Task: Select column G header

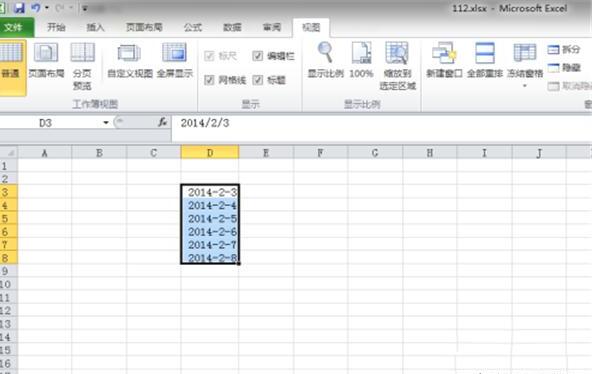Action: 375,153
